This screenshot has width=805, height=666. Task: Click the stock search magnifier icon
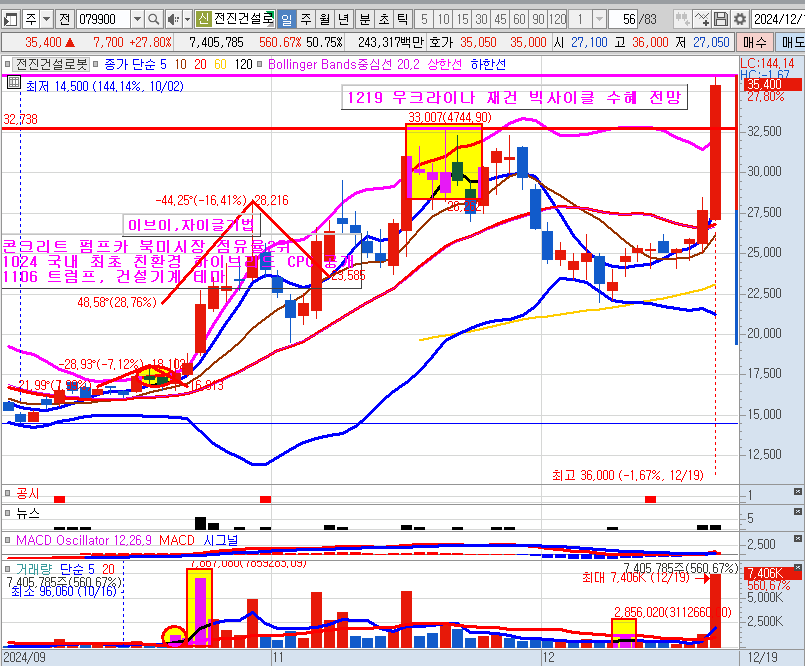coord(153,19)
